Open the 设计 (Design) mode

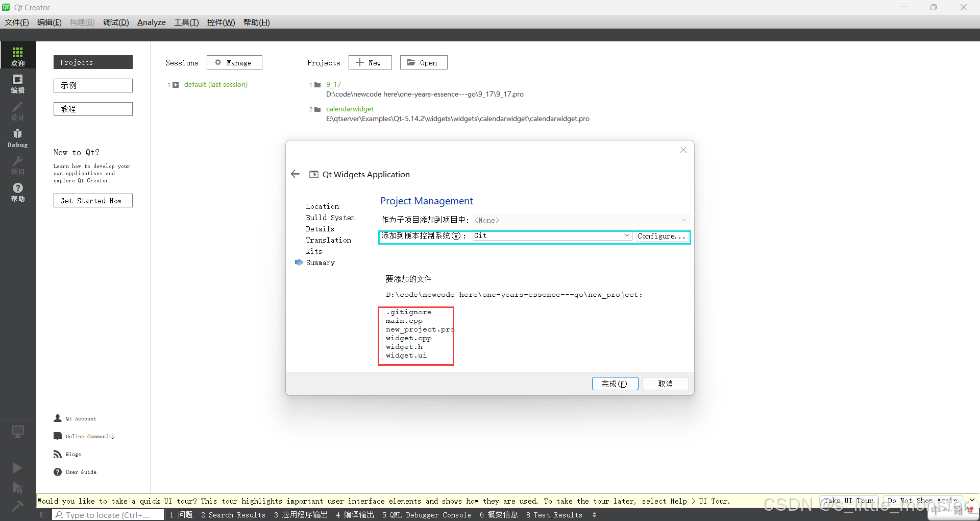[x=18, y=110]
